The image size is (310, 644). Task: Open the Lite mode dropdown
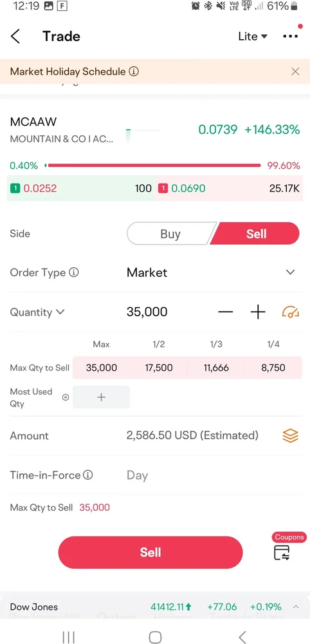(x=253, y=36)
